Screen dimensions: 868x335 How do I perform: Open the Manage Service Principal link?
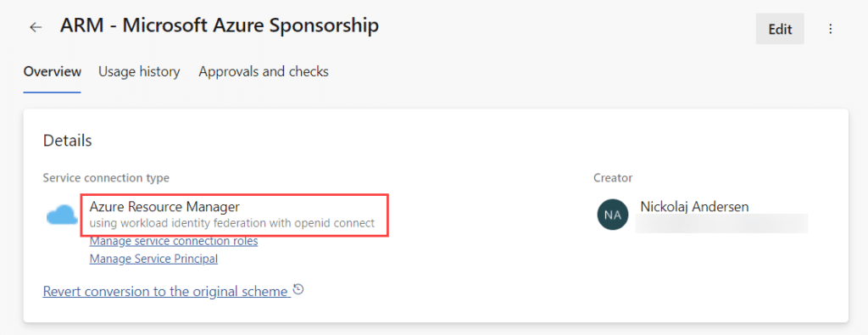[x=153, y=259]
